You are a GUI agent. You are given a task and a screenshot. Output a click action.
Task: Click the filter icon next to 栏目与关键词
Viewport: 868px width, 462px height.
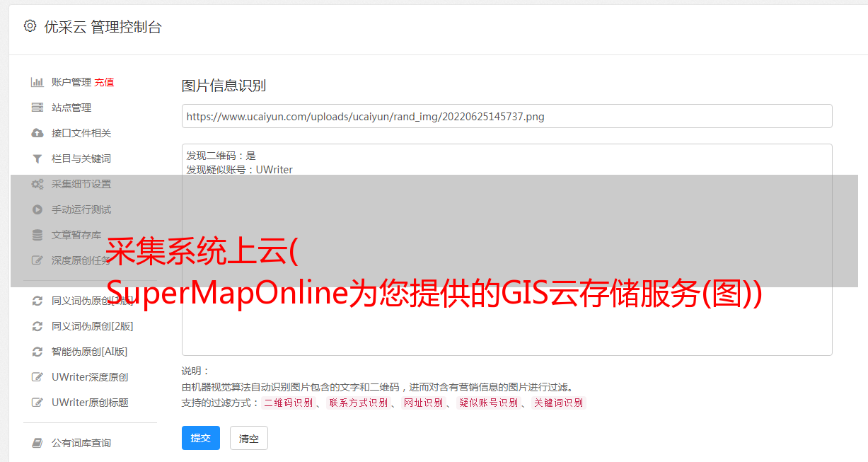[x=37, y=158]
